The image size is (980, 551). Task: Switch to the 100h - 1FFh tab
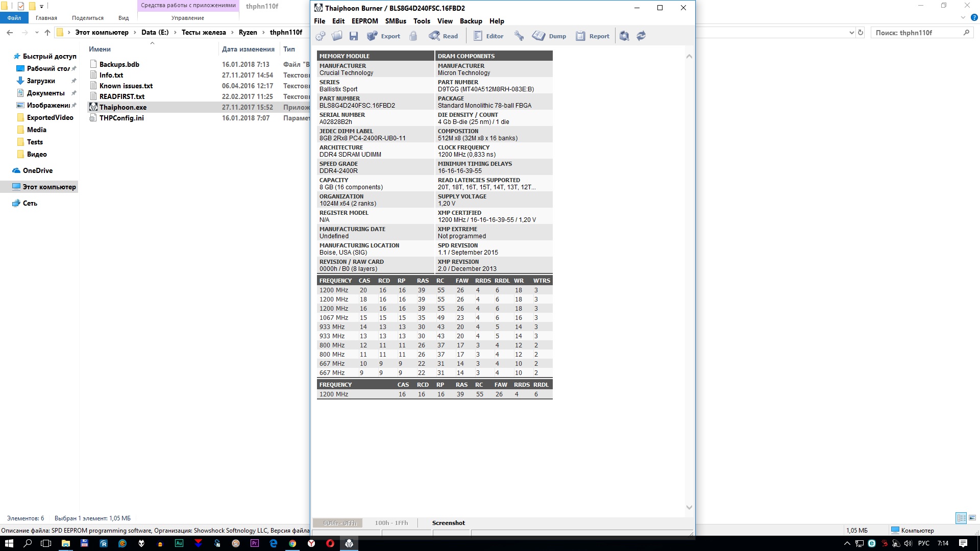click(391, 523)
